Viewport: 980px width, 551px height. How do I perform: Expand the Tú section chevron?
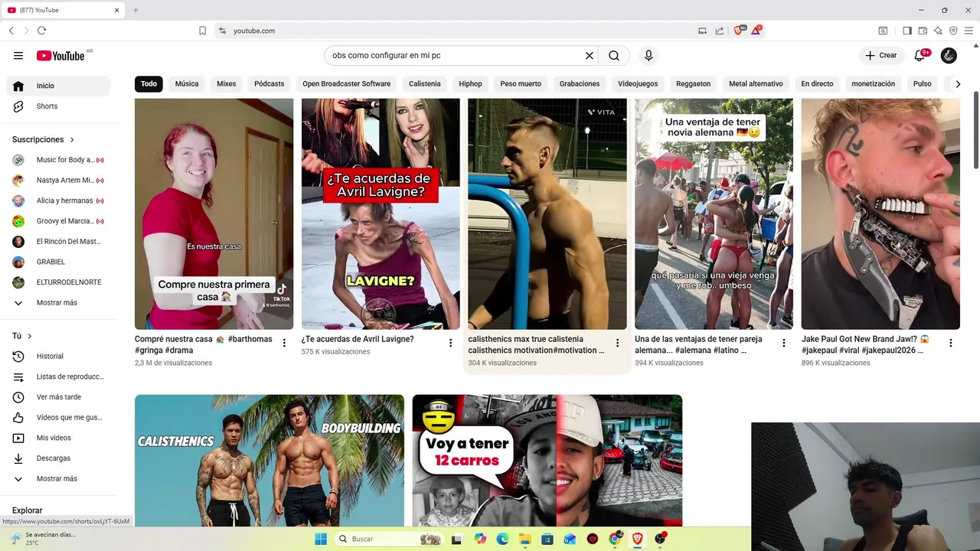tap(30, 336)
